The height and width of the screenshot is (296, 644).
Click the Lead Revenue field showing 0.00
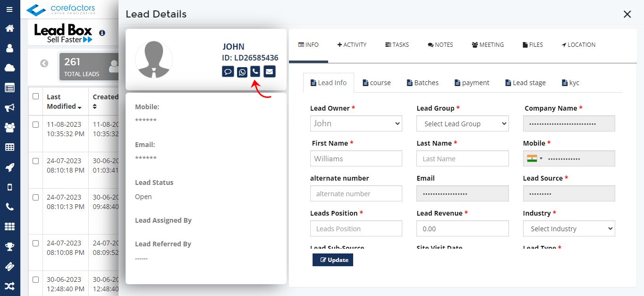[463, 228]
